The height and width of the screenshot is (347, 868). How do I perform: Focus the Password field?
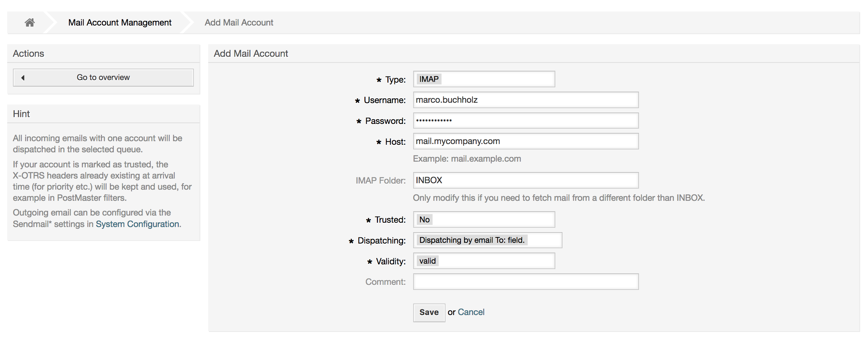pyautogui.click(x=525, y=121)
